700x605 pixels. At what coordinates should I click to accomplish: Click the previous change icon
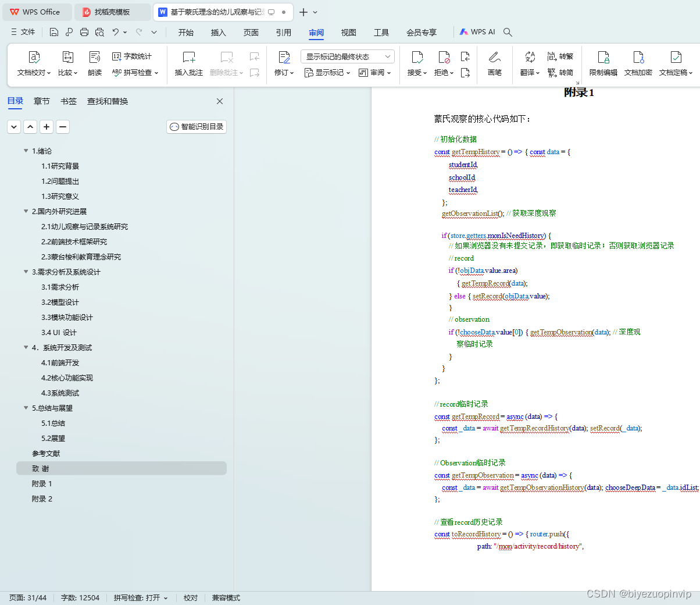[465, 56]
